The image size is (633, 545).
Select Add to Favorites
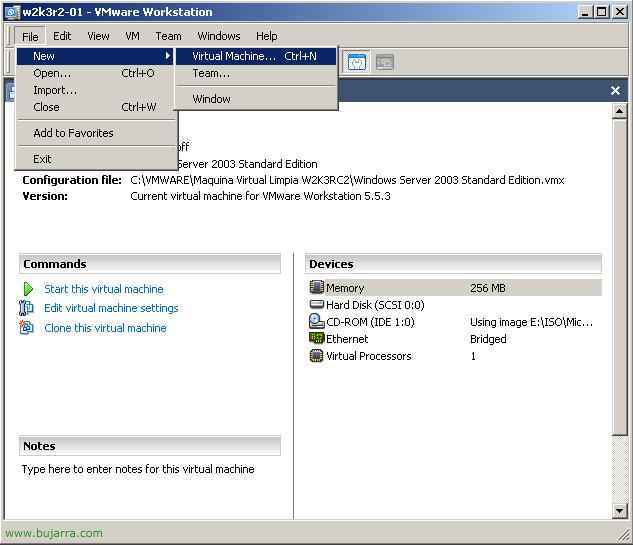click(x=95, y=133)
